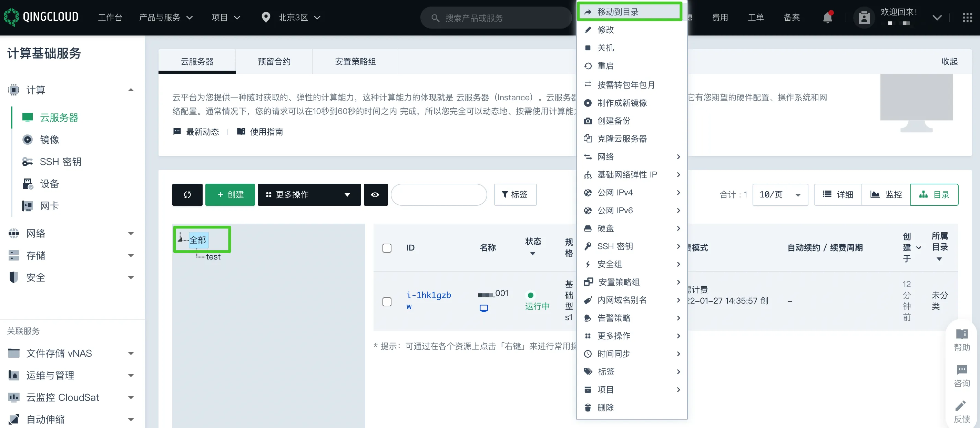Click the 云服务器 monitor icon in sidebar
The height and width of the screenshot is (428, 980).
tap(27, 117)
